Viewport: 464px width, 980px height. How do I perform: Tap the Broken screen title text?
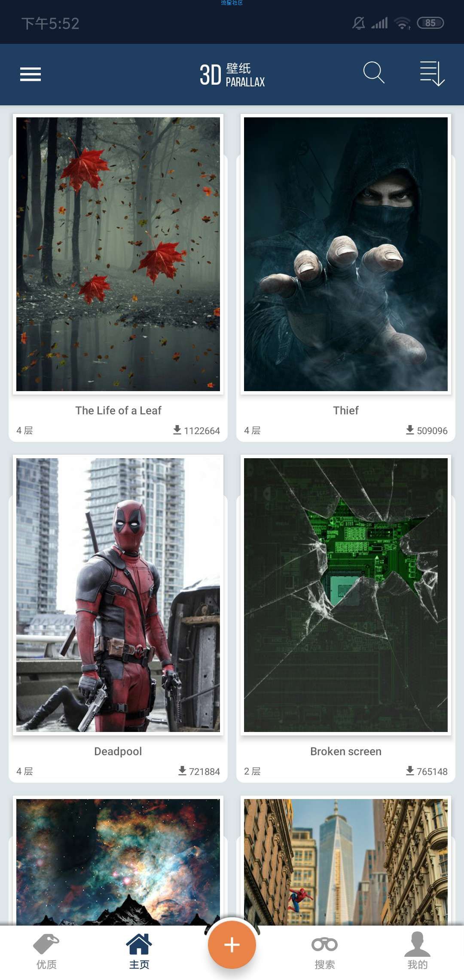click(x=346, y=751)
